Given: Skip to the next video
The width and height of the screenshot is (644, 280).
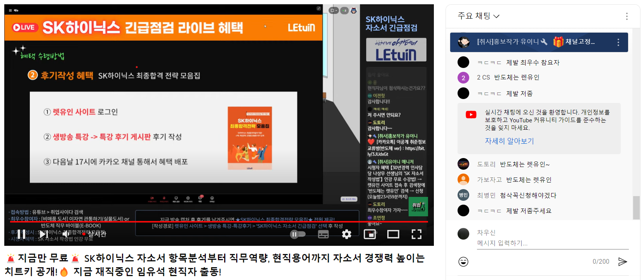Looking at the screenshot, I should click(44, 234).
